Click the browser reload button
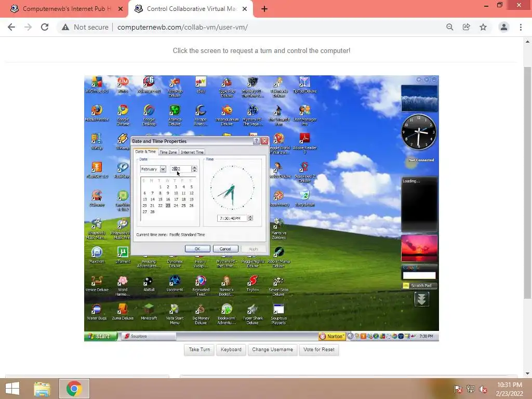The width and height of the screenshot is (532, 399). pyautogui.click(x=45, y=27)
